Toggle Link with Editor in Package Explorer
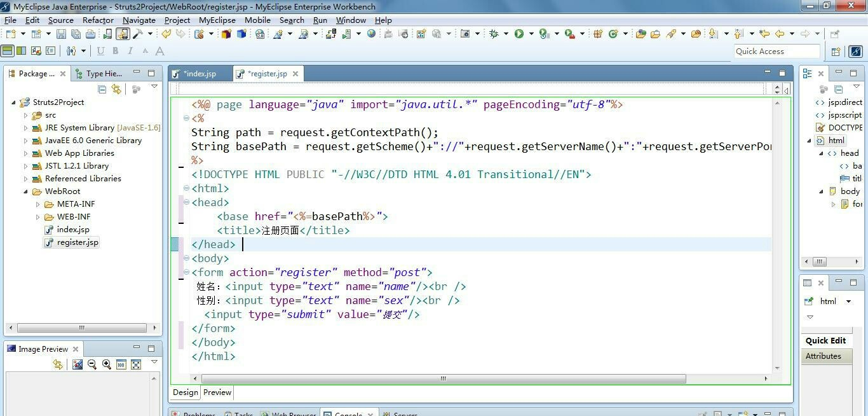This screenshot has height=416, width=868. click(116, 89)
